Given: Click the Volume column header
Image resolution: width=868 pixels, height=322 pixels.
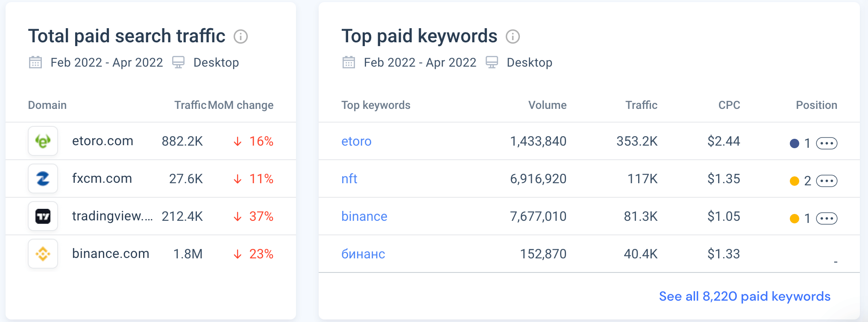Looking at the screenshot, I should point(547,105).
